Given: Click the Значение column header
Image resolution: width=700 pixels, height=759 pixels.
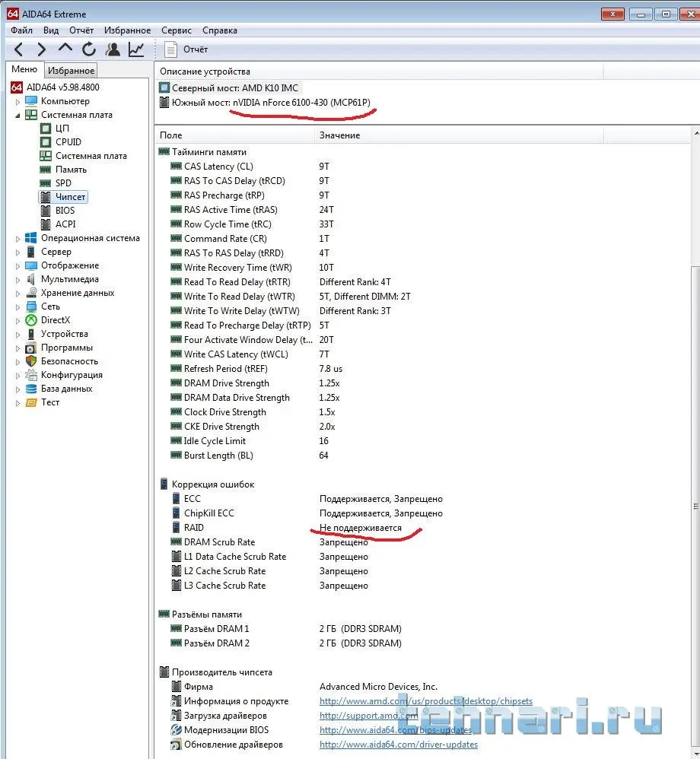Looking at the screenshot, I should click(x=459, y=135).
